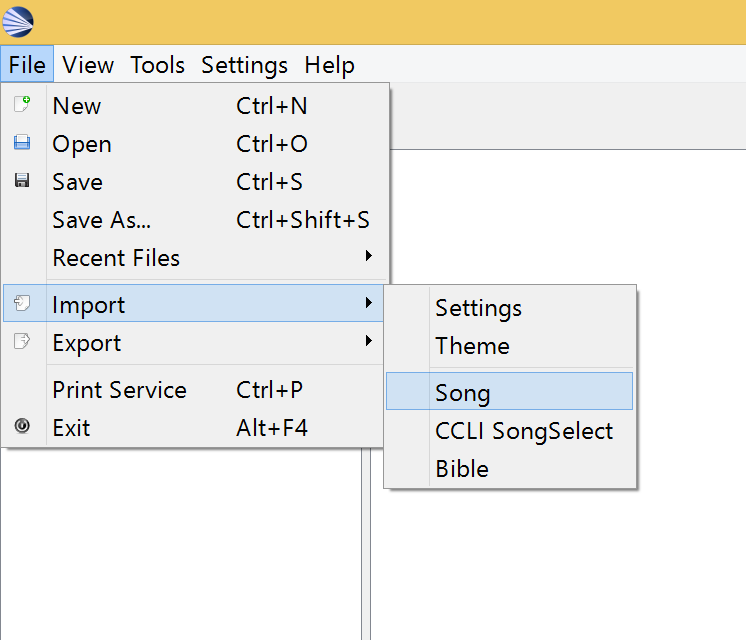Click the Exit power icon
This screenshot has height=640, width=746.
22,425
